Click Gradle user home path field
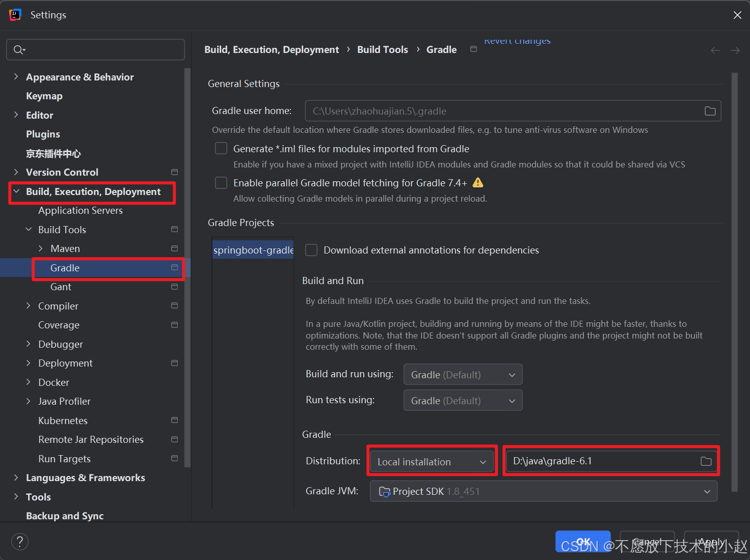Image resolution: width=750 pixels, height=560 pixels. coord(513,111)
